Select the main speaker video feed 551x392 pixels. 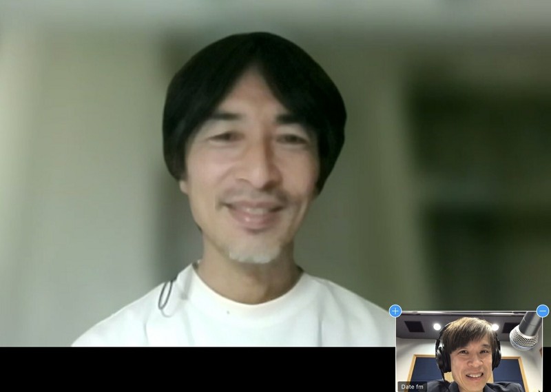pos(275,174)
